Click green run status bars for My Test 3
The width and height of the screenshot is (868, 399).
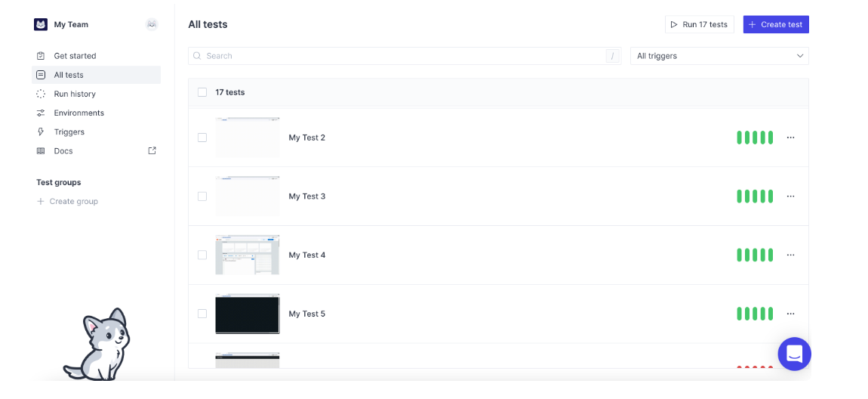click(x=755, y=196)
